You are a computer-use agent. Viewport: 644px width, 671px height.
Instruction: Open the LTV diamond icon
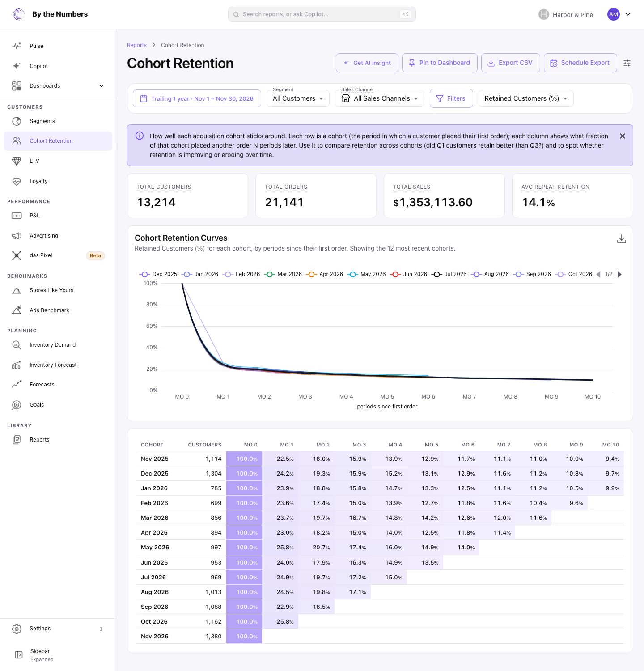(17, 161)
